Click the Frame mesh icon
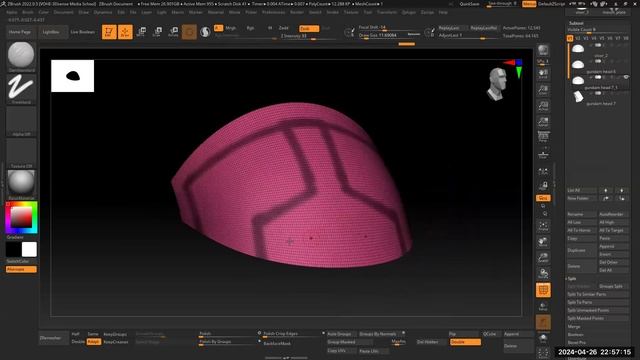 pyautogui.click(x=543, y=226)
